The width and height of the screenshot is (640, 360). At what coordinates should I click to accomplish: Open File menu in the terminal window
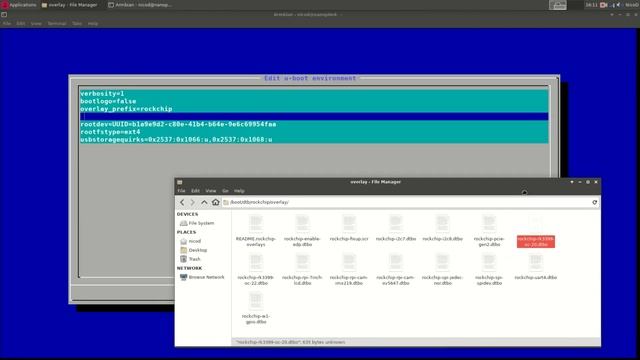pyautogui.click(x=7, y=24)
